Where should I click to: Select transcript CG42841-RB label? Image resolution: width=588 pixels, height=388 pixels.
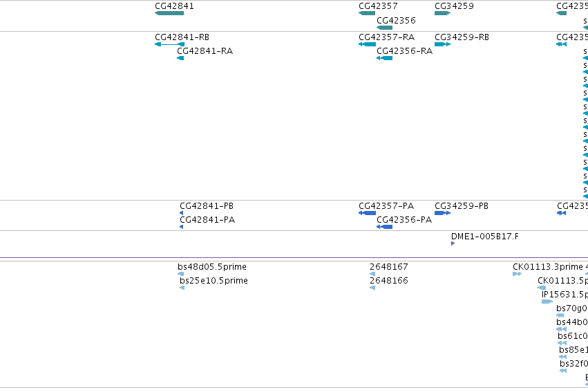click(x=182, y=37)
